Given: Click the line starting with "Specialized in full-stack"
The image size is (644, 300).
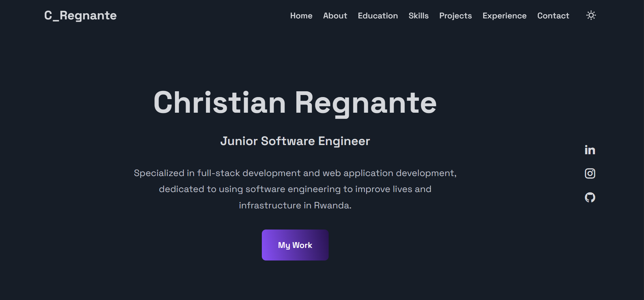Looking at the screenshot, I should pyautogui.click(x=295, y=173).
